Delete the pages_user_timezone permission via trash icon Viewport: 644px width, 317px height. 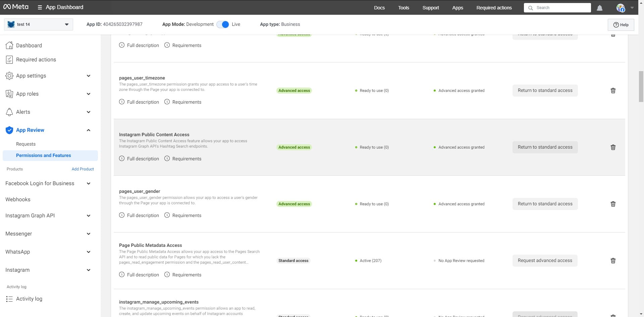click(x=613, y=91)
